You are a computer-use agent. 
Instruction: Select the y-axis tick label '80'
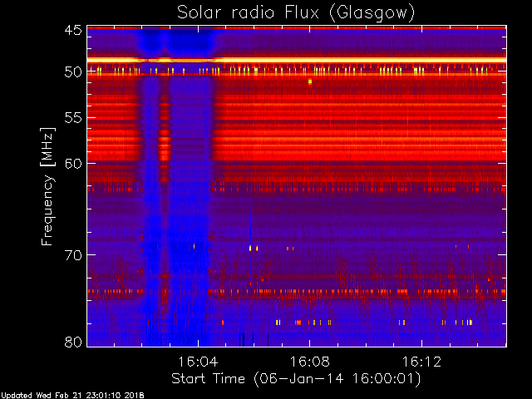(x=73, y=342)
